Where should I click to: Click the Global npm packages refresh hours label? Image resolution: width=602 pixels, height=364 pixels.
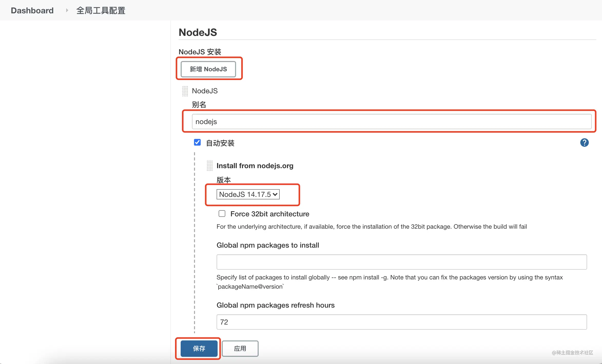point(276,305)
